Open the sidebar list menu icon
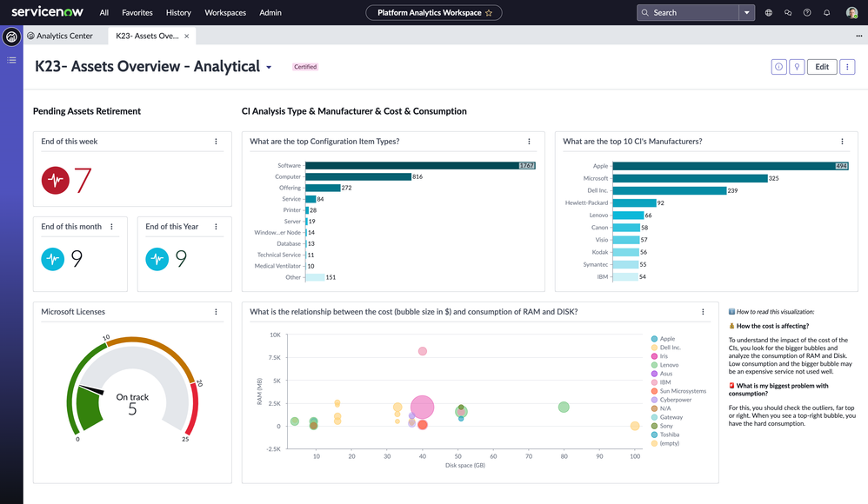 point(11,60)
